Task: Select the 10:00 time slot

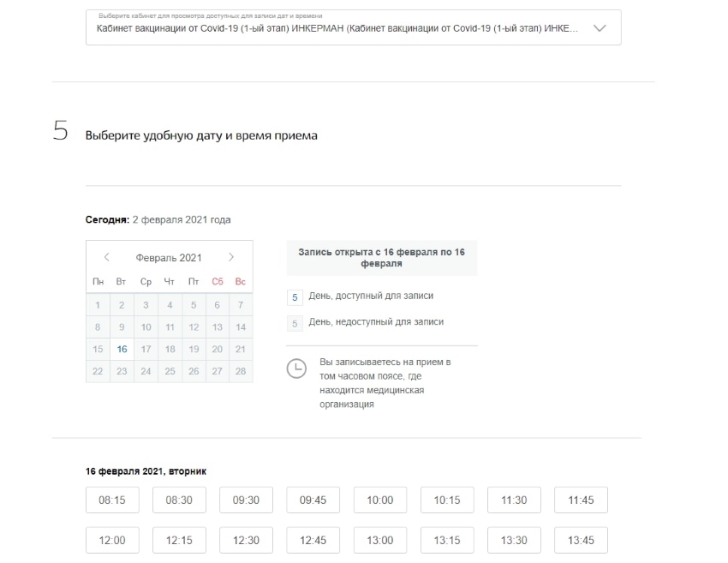Action: point(380,500)
